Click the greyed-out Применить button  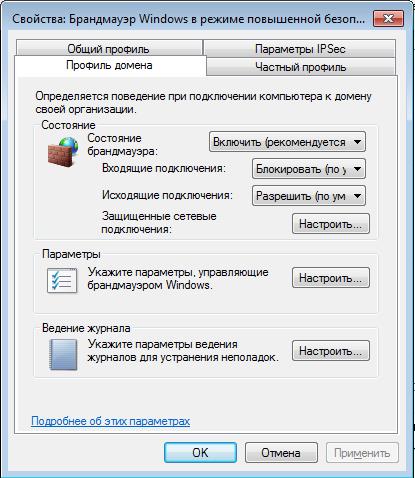(x=362, y=453)
